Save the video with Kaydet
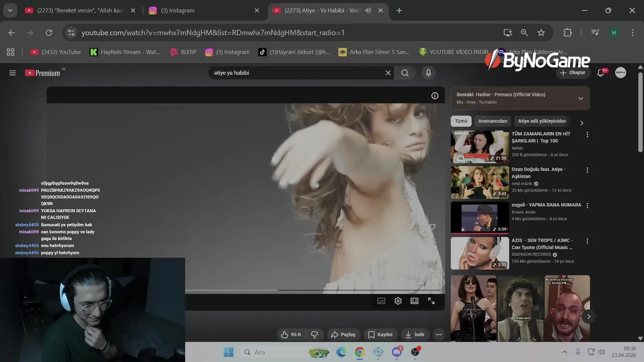Viewport: 644px width, 362px height. (380, 334)
